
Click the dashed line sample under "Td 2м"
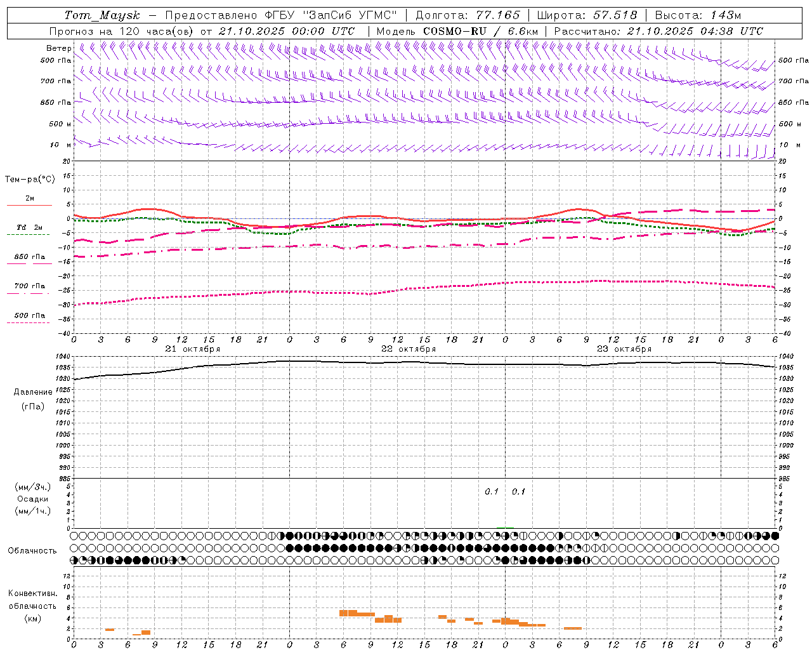[x=29, y=235]
